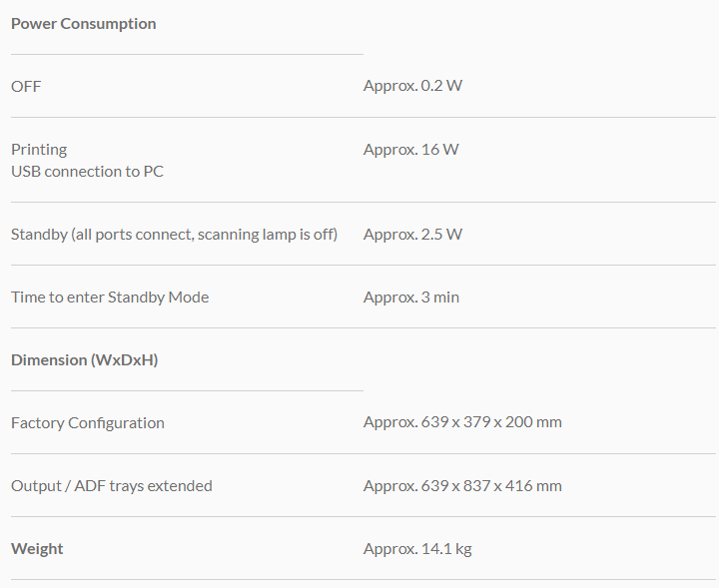Select the Approx. 16 W value
The height and width of the screenshot is (588, 719).
410,150
